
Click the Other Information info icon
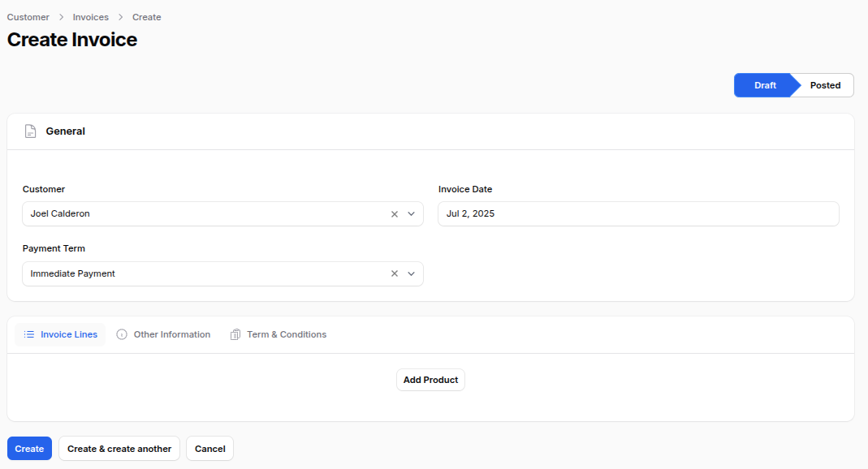coord(122,334)
